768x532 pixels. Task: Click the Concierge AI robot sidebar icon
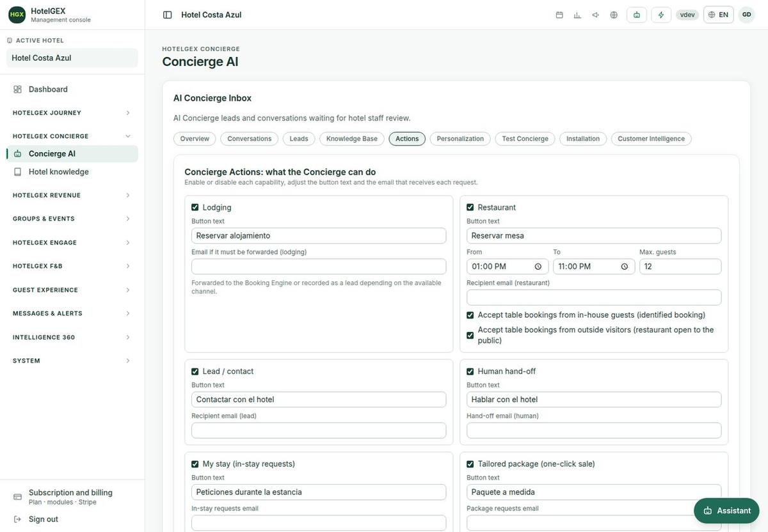pyautogui.click(x=17, y=153)
